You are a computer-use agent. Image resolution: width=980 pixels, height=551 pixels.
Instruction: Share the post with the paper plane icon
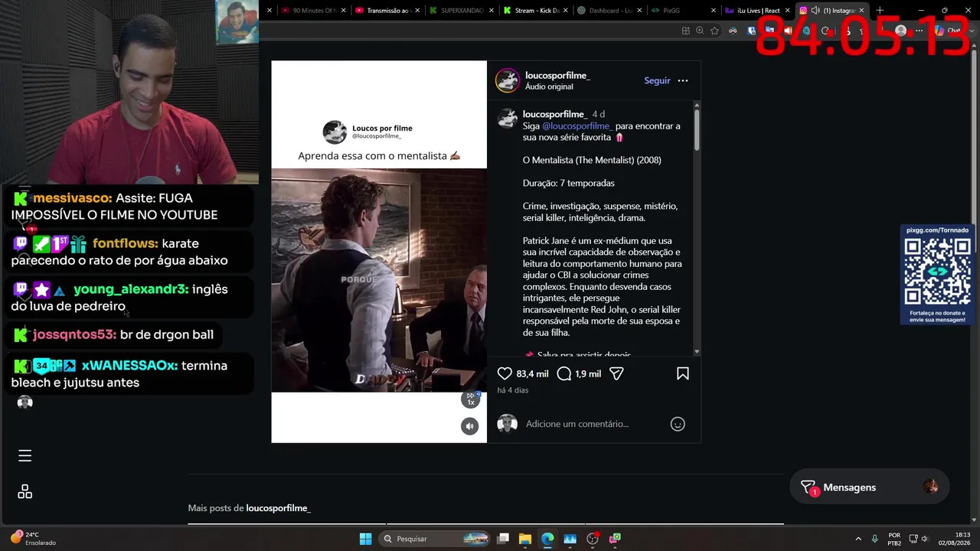pos(616,373)
